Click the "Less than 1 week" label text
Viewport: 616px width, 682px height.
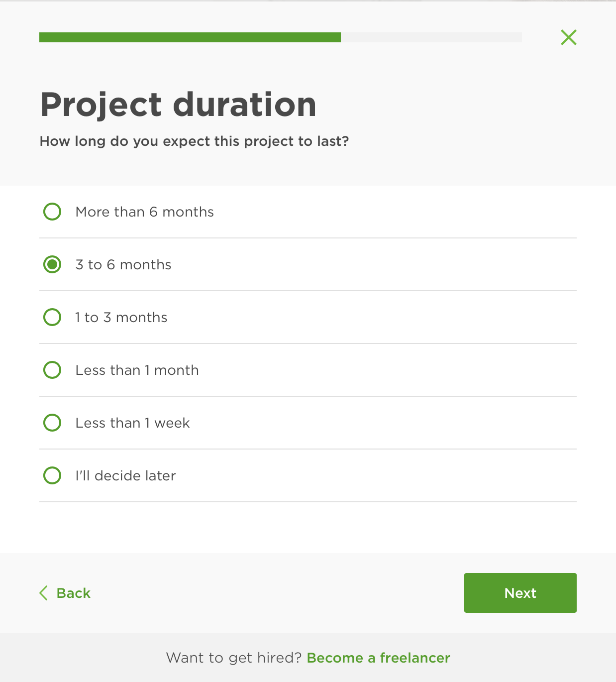(132, 423)
